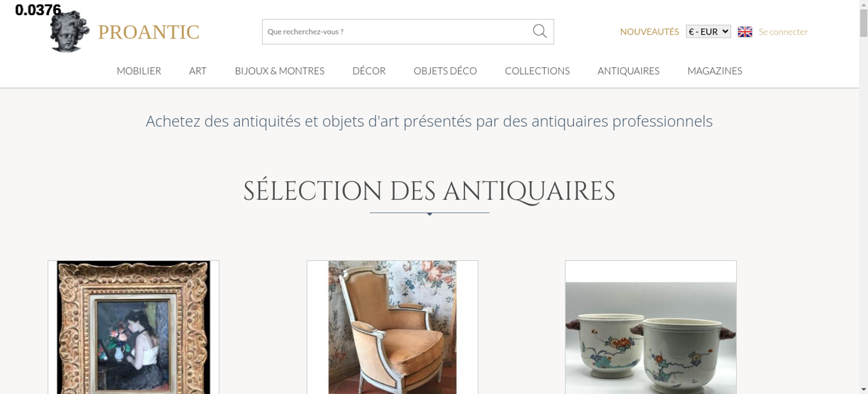Open the porcelain cachepots thumbnail
This screenshot has width=868, height=394.
click(x=651, y=327)
